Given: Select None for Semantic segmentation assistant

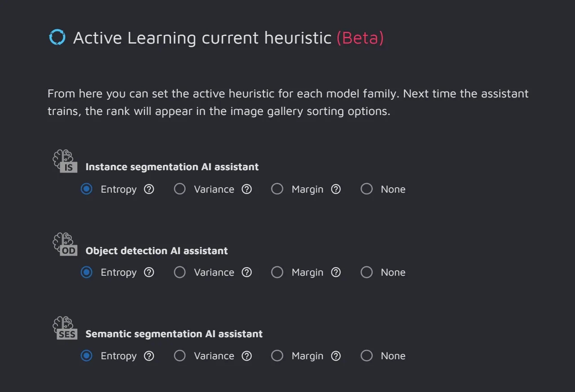Looking at the screenshot, I should 367,356.
